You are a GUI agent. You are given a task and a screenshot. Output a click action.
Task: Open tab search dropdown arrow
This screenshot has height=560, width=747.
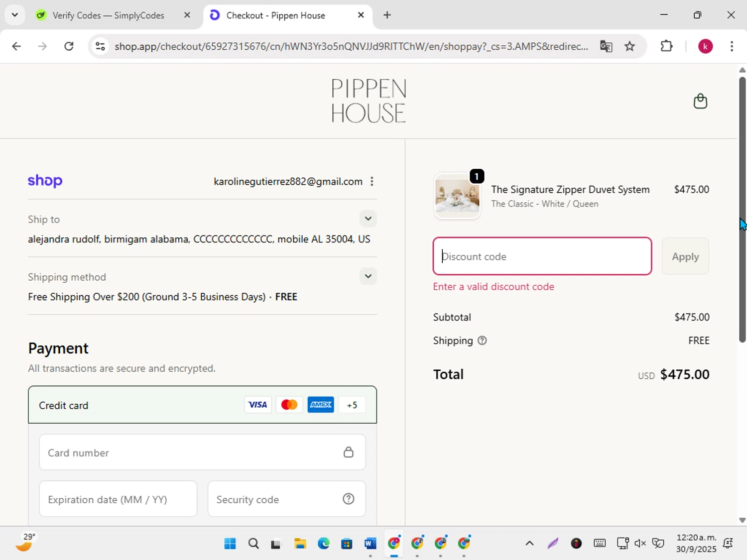[15, 15]
